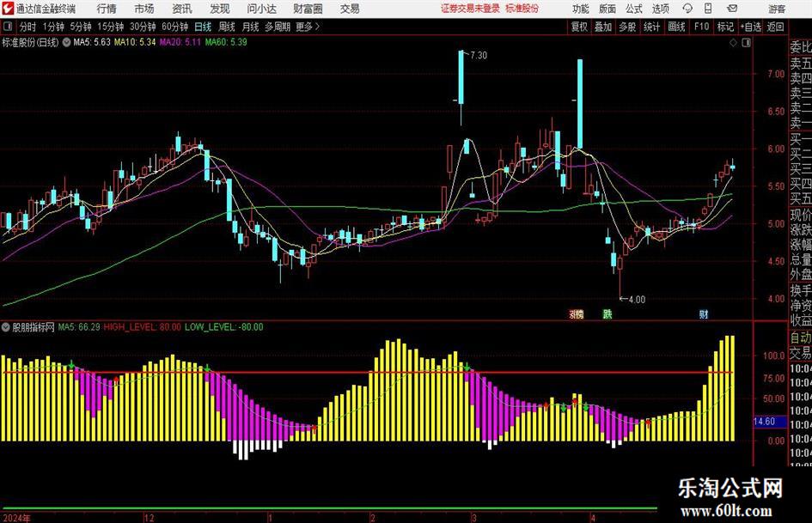Click the 多股 multi-stock button
The image size is (812, 523).
point(627,27)
